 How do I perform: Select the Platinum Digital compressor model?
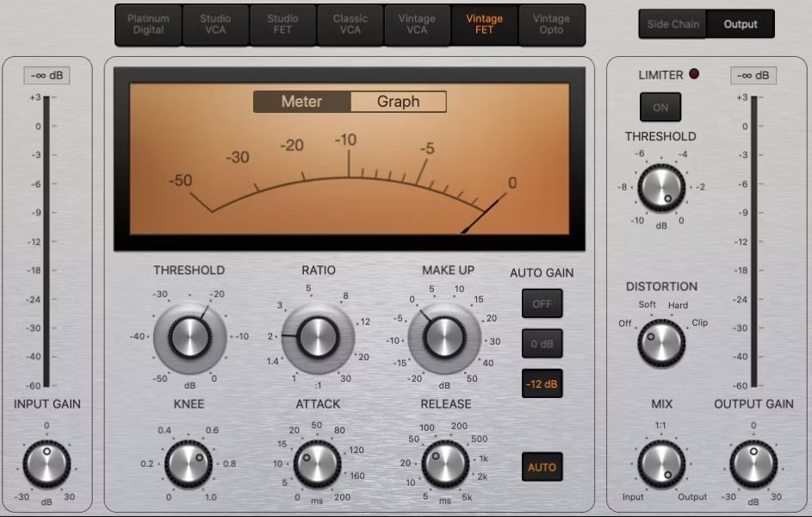click(x=148, y=24)
